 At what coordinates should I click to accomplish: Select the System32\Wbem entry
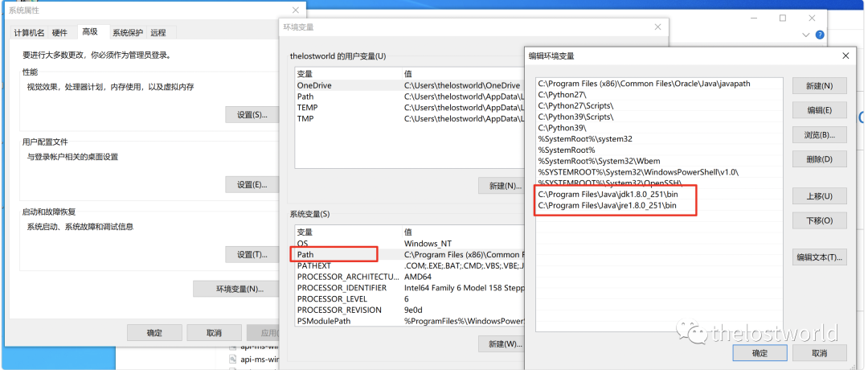pyautogui.click(x=659, y=161)
